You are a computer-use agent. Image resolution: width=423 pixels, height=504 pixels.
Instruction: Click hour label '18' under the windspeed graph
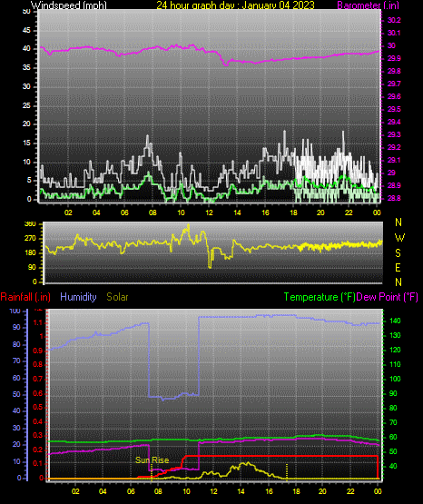tap(293, 212)
